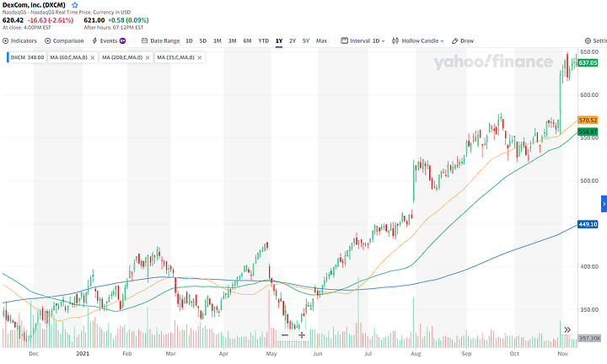Viewport: 607px width, 364px height.
Task: Zoom in the chart with plus button
Action: [302, 335]
